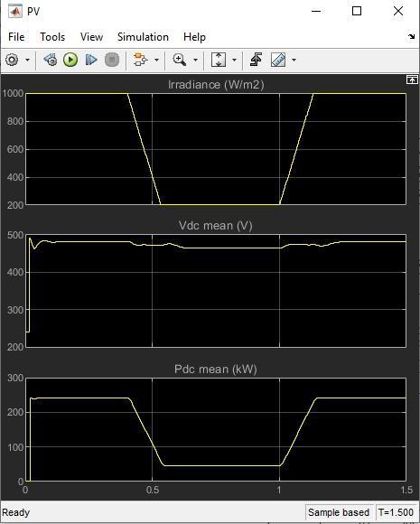Expand the axes scaling dropdown arrow
Image resolution: width=420 pixels, height=524 pixels.
click(x=234, y=61)
